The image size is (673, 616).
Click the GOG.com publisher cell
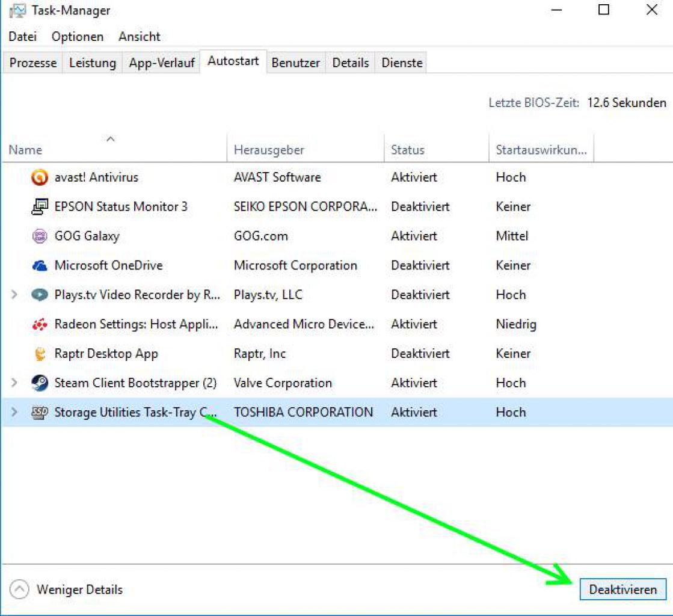(260, 236)
